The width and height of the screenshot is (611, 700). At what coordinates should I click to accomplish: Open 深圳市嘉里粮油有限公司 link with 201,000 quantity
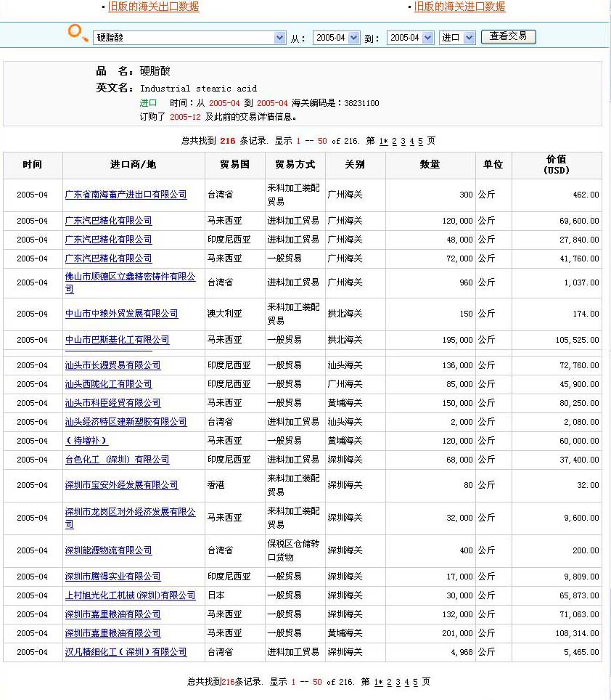coord(112,633)
